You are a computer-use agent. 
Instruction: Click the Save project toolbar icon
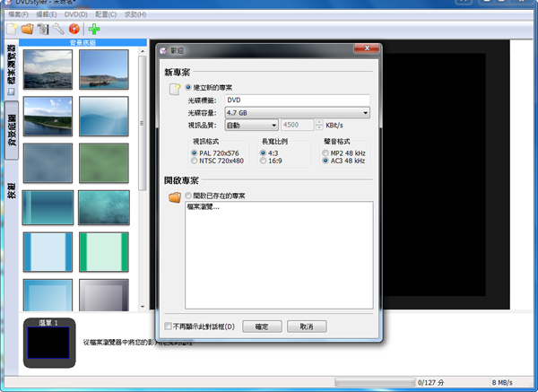(43, 30)
